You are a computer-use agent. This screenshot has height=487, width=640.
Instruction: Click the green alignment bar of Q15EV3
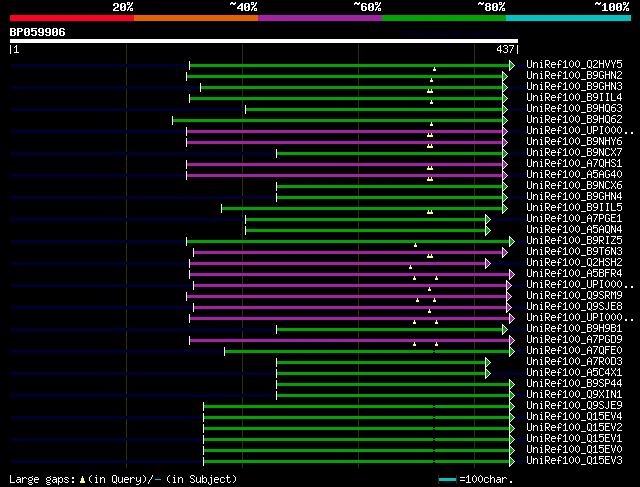(356, 462)
